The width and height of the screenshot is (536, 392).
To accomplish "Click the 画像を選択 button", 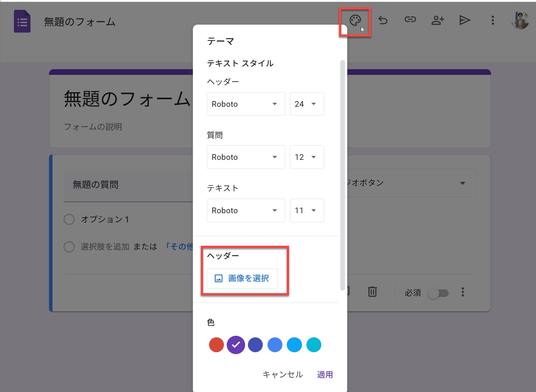I will coord(242,278).
